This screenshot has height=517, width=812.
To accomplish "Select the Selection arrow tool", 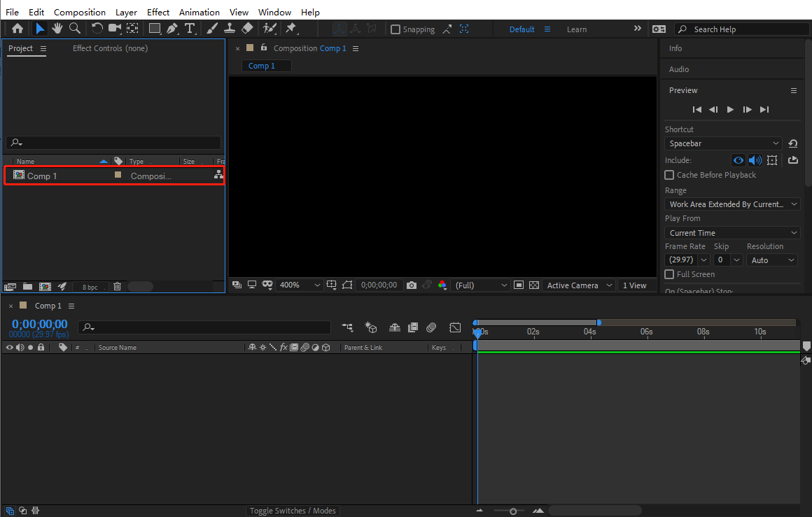I will pyautogui.click(x=39, y=29).
